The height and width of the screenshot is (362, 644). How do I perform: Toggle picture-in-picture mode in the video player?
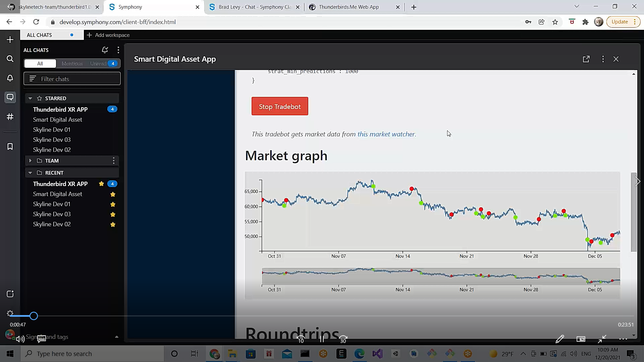(581, 339)
